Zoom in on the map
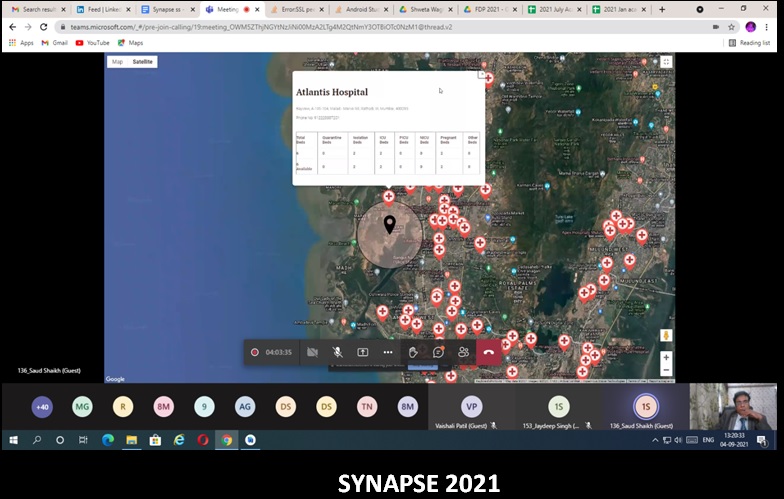 click(x=666, y=357)
